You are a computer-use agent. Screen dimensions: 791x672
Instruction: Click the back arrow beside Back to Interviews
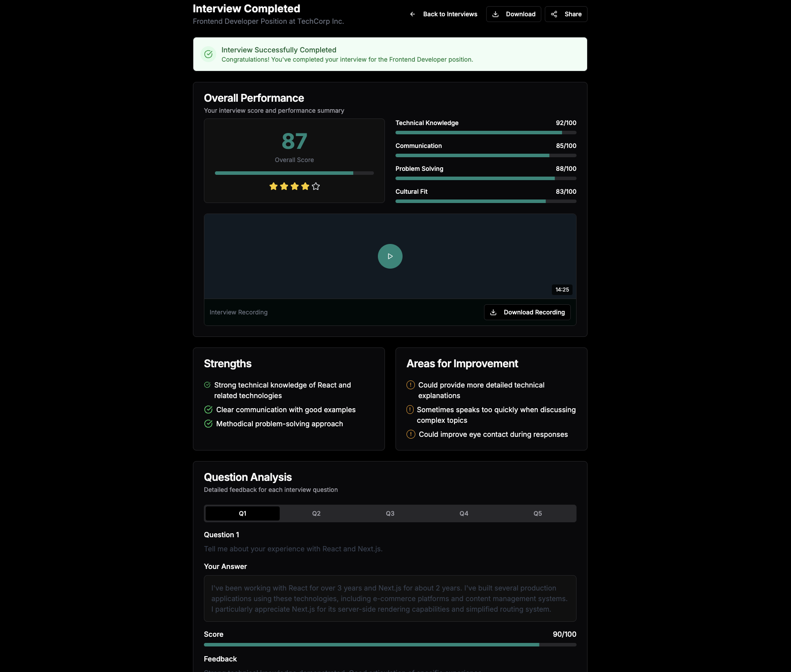pyautogui.click(x=412, y=14)
